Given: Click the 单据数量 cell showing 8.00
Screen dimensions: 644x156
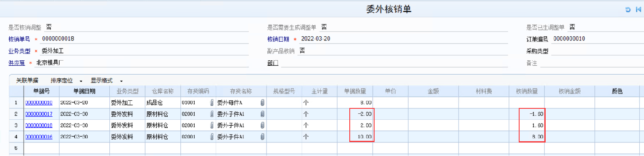Looking at the screenshot, I should [x=355, y=102].
